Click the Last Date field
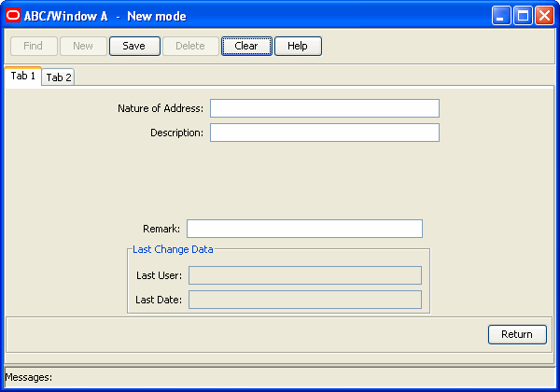This screenshot has width=560, height=392. [x=305, y=300]
